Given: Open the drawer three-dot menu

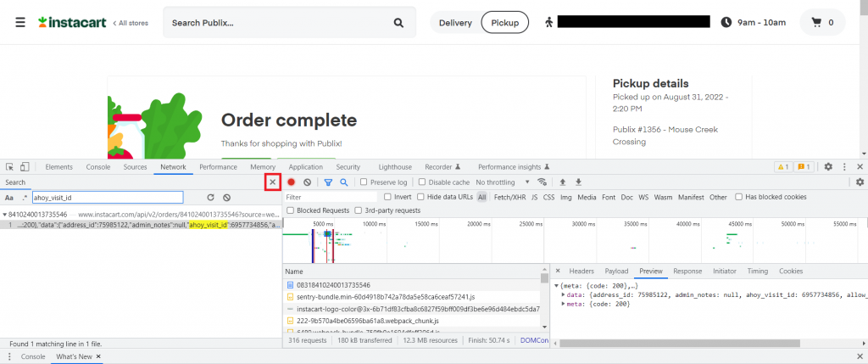Looking at the screenshot, I should 8,357.
